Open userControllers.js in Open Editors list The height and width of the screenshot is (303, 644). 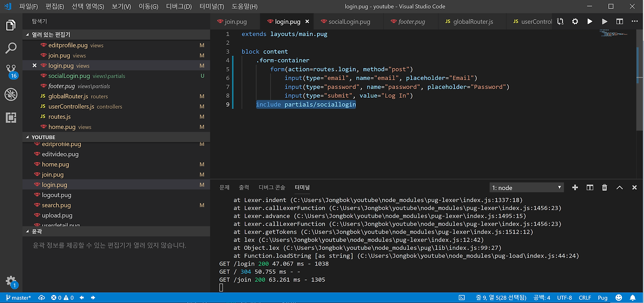pyautogui.click(x=71, y=107)
